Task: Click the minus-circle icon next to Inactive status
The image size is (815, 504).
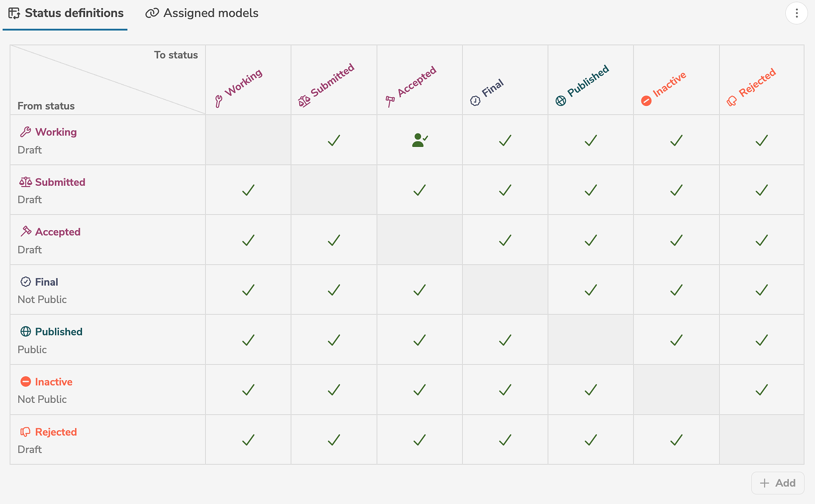Action: [x=25, y=381]
